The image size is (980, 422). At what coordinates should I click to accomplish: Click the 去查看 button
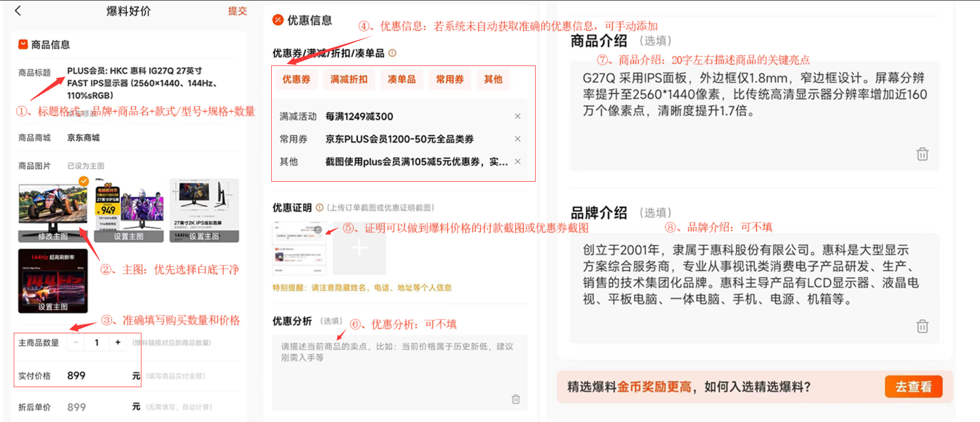[913, 387]
